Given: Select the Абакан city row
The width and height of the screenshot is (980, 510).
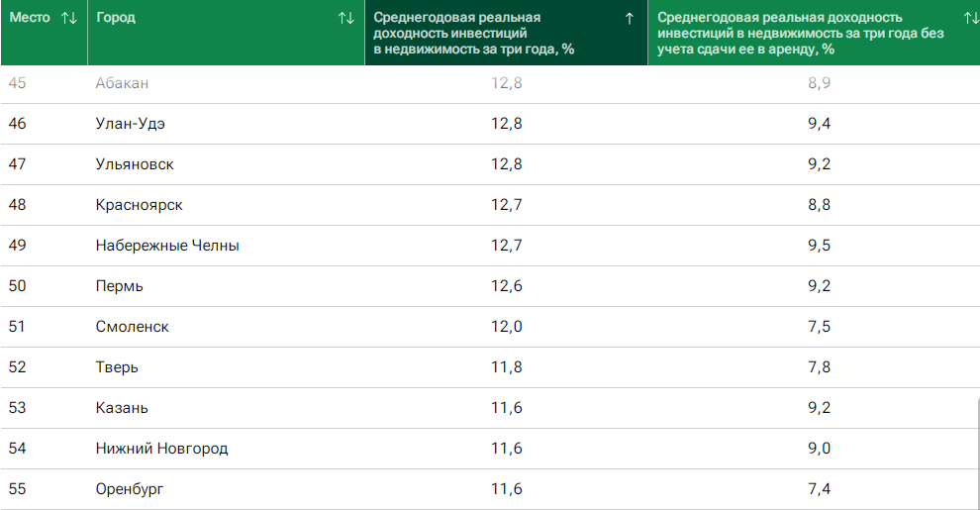Looking at the screenshot, I should click(122, 83).
